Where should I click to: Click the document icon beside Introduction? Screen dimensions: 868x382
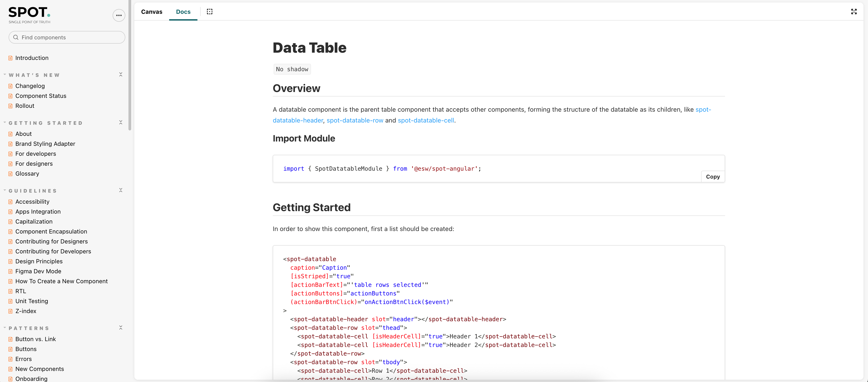pos(10,58)
